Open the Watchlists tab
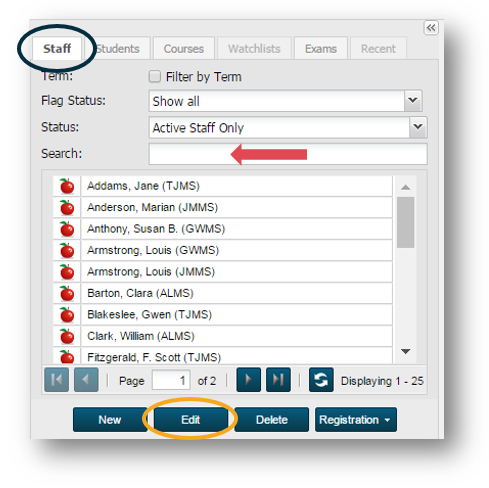489x488 pixels. pos(254,49)
